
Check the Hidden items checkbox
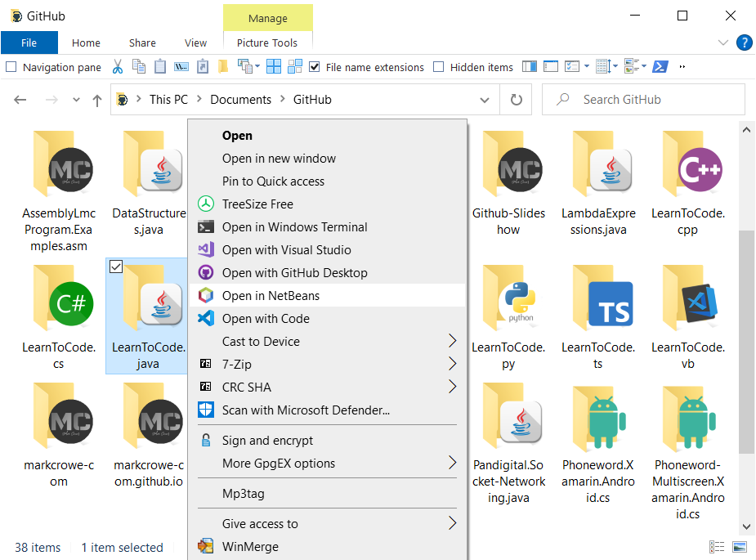[x=438, y=66]
